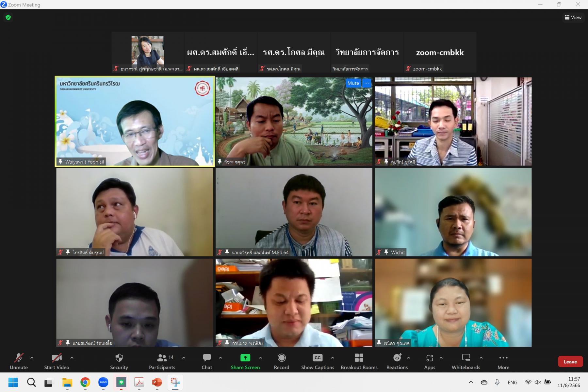Open Wi-Fi network settings in tray
This screenshot has width=588, height=392.
point(528,382)
